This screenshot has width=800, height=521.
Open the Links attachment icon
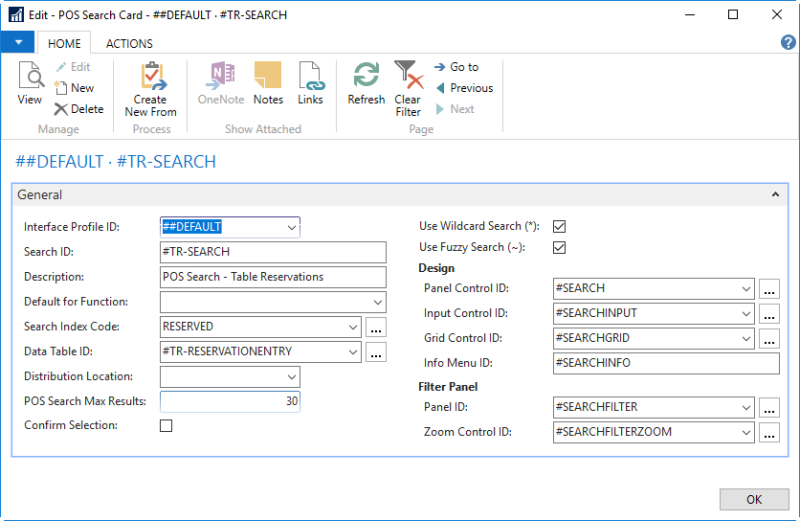[310, 77]
